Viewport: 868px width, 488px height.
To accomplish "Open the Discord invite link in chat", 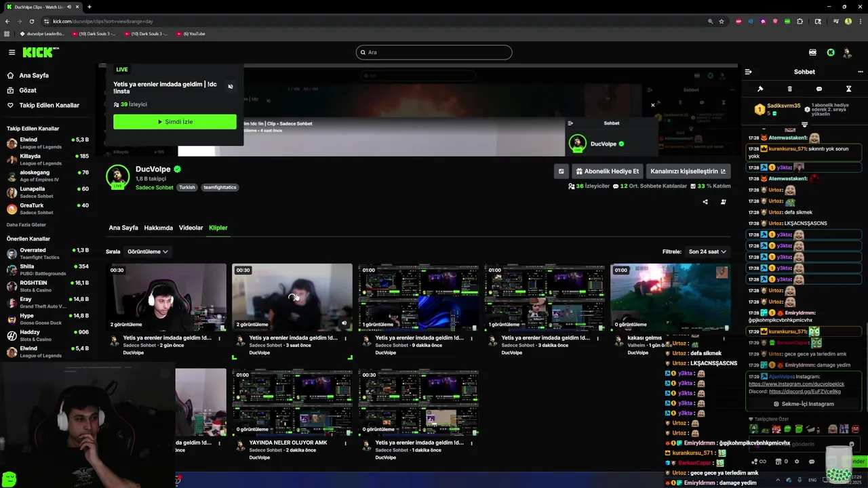I will click(x=805, y=391).
